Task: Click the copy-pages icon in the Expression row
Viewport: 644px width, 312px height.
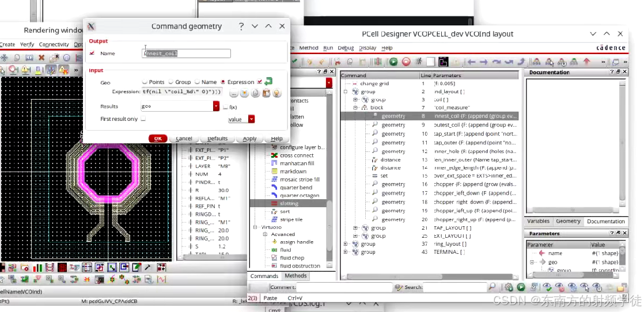Action: coord(255,94)
